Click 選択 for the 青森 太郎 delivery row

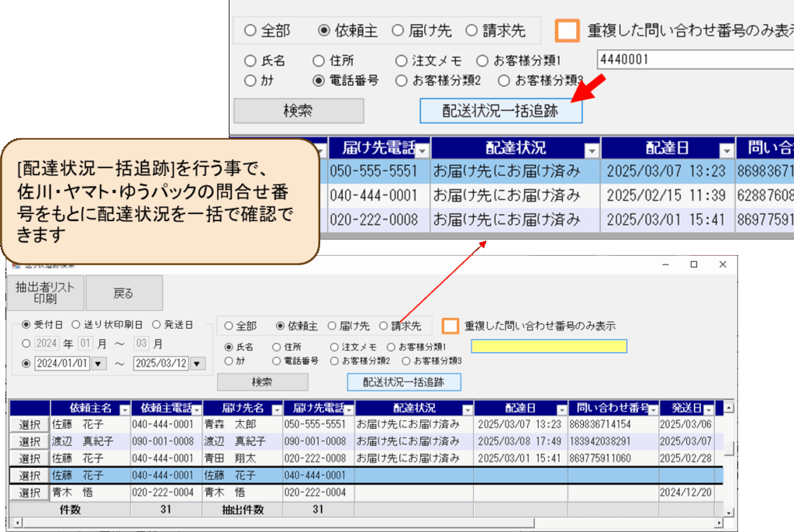[29, 424]
